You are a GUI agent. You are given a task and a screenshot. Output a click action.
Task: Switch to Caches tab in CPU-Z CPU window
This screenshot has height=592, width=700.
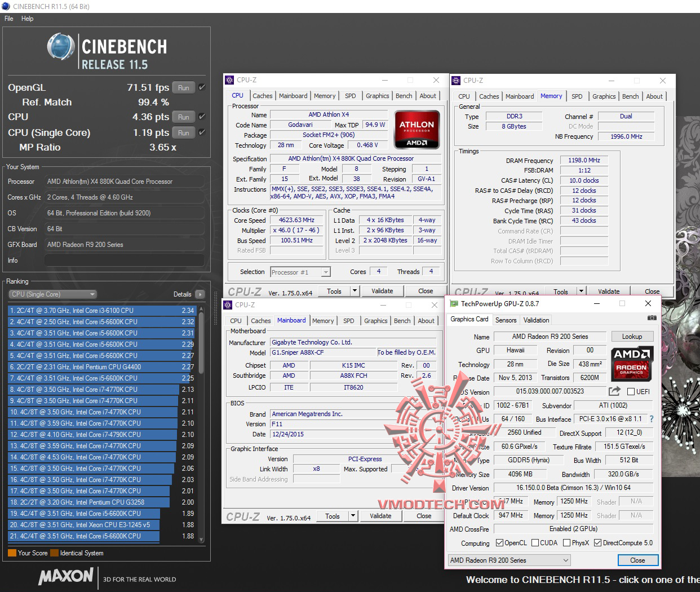pos(263,96)
